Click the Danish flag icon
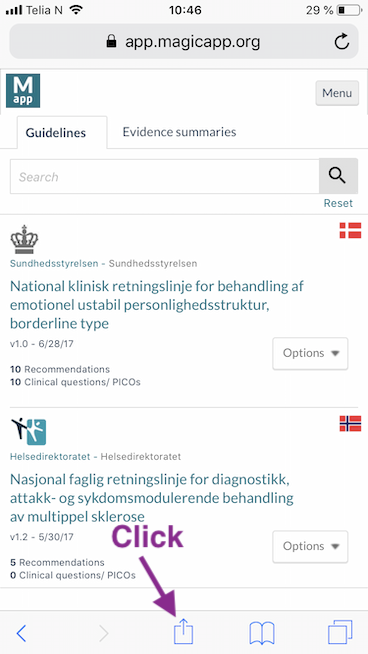 pyautogui.click(x=350, y=230)
